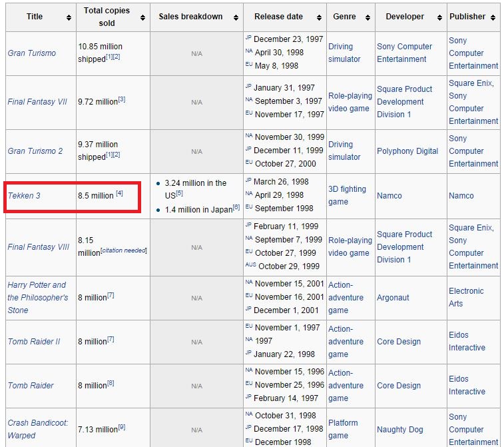Open Eidos Interactive link in Tomb Raider II row
The width and height of the screenshot is (504, 447).
(x=467, y=341)
